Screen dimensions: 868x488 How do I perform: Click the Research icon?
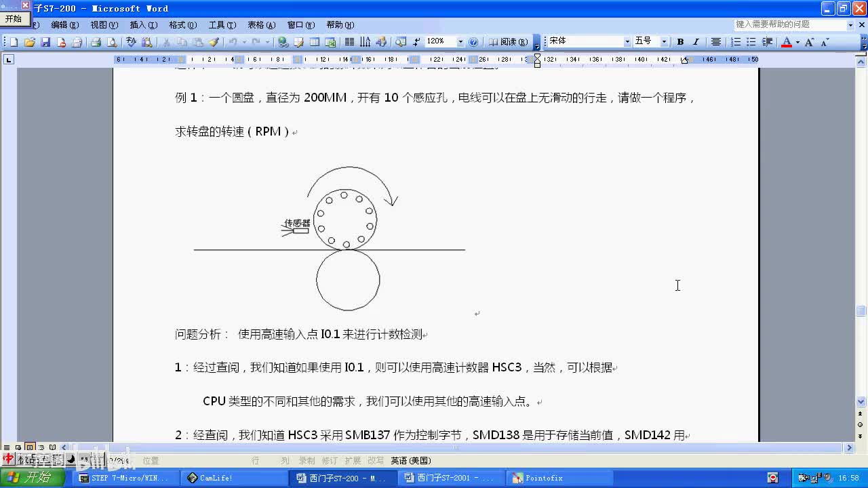coord(147,42)
